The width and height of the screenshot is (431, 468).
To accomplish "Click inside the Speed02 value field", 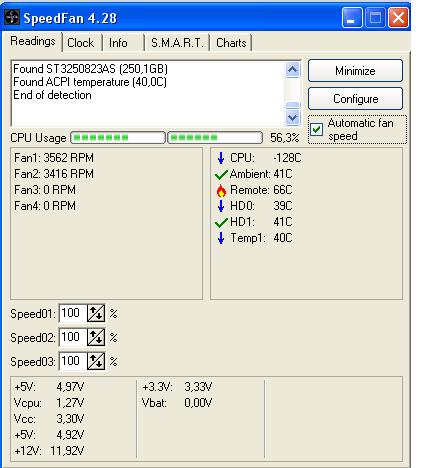I will pyautogui.click(x=73, y=337).
